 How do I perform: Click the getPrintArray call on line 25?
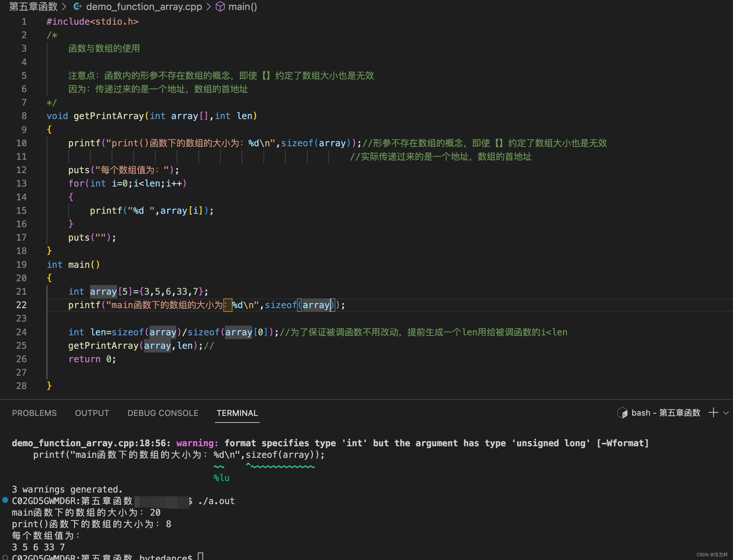pyautogui.click(x=103, y=346)
